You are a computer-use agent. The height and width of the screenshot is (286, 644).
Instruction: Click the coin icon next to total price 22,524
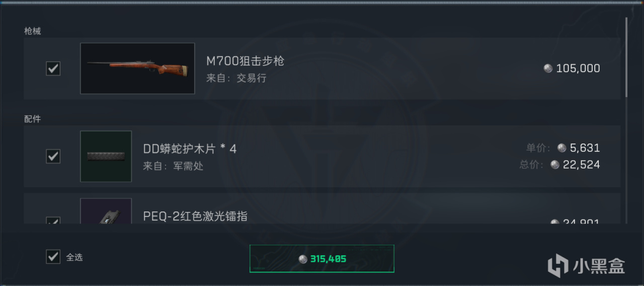(555, 165)
